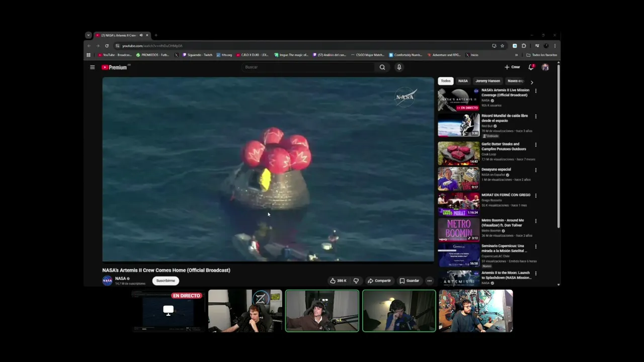The image size is (644, 362).
Task: Select the webcam tile with Z logo
Action: (x=245, y=311)
